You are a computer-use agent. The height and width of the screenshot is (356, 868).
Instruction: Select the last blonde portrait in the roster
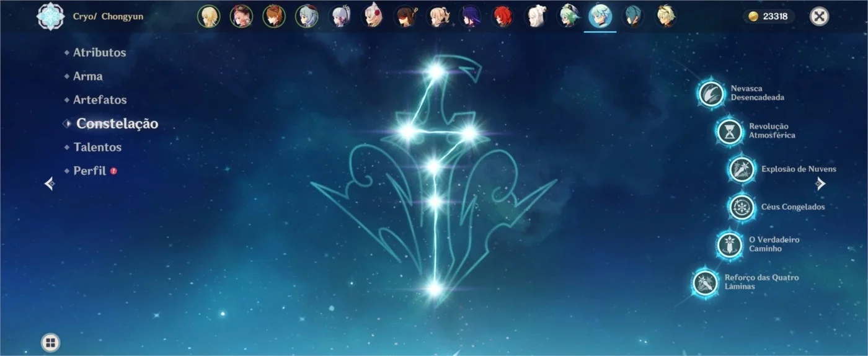point(666,16)
